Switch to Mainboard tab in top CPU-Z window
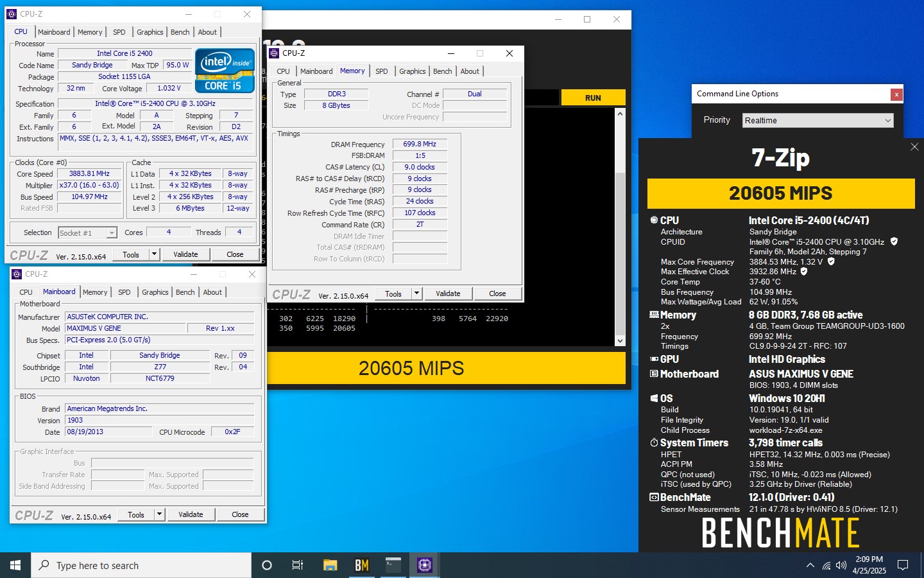924x578 pixels. tap(54, 32)
